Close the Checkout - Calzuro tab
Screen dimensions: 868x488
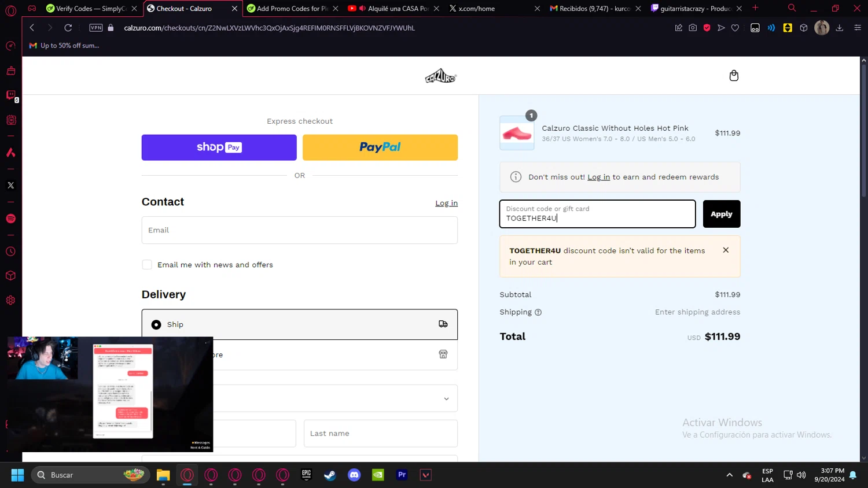[x=234, y=9]
